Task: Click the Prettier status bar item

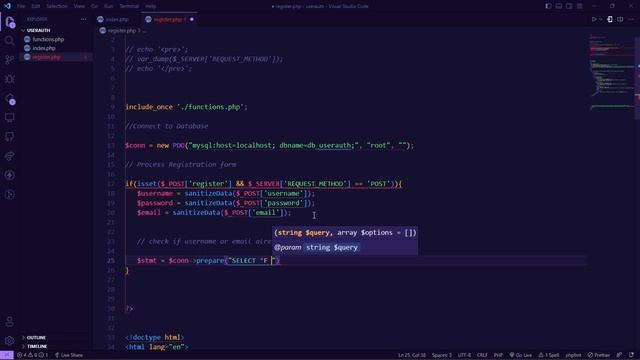Action: (x=599, y=355)
